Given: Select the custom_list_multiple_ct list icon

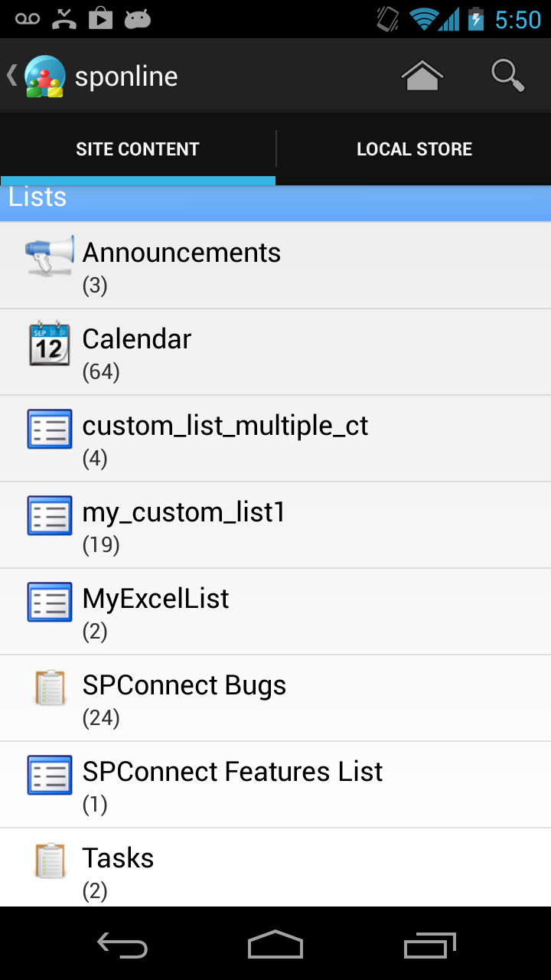Looking at the screenshot, I should click(48, 430).
